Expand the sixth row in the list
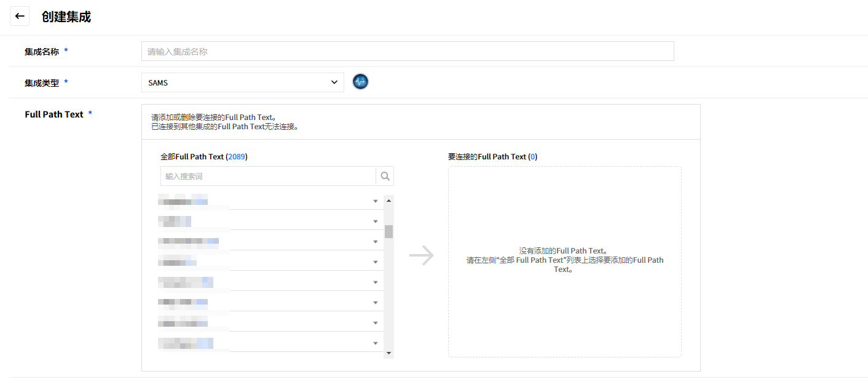Screen dimensions: 868x379 (376, 303)
